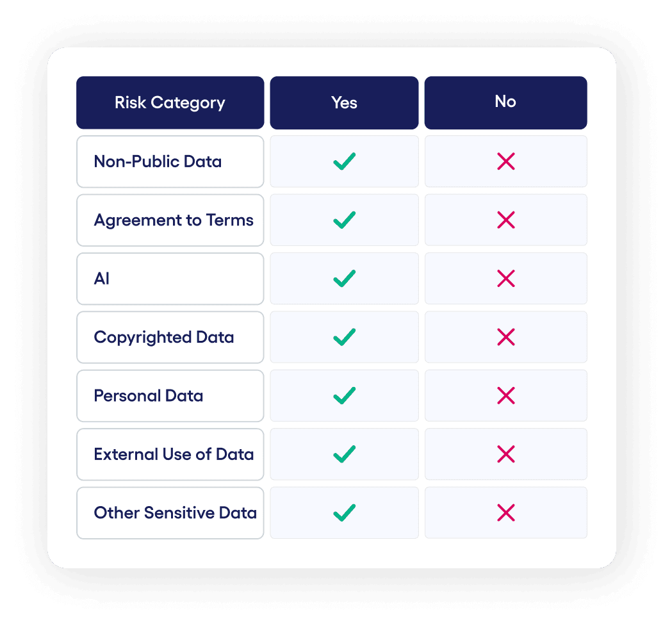Mark AI row as No
Screen dimensions: 672x624
click(x=505, y=279)
